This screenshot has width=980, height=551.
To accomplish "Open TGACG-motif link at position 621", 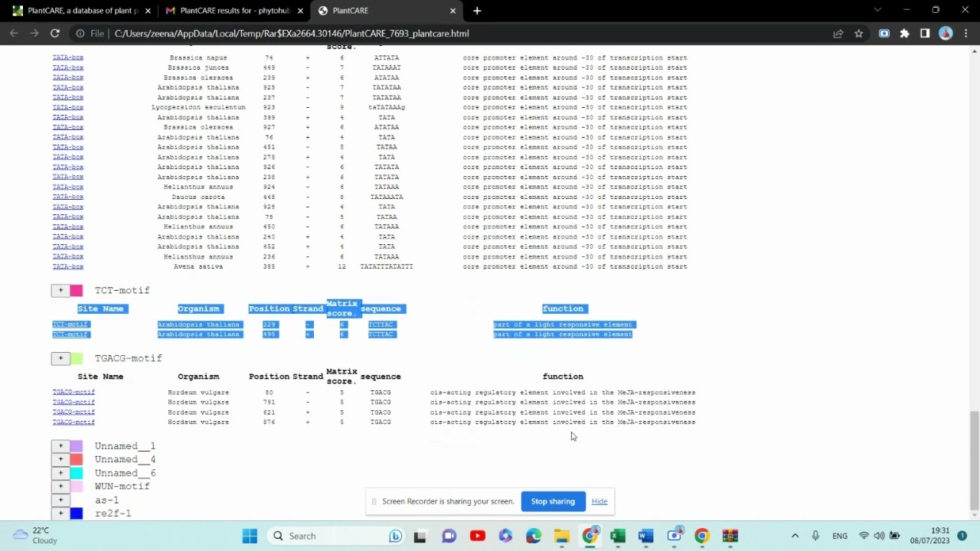I will [73, 412].
